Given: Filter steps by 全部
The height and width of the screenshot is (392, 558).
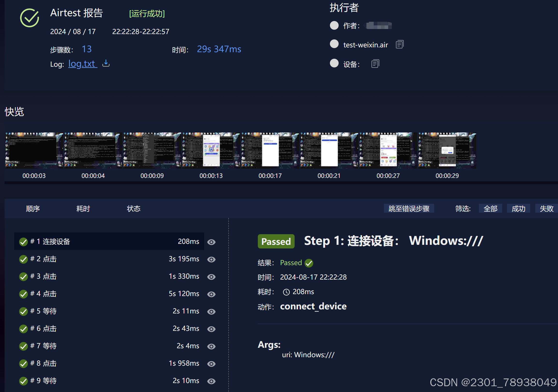Looking at the screenshot, I should coord(490,208).
